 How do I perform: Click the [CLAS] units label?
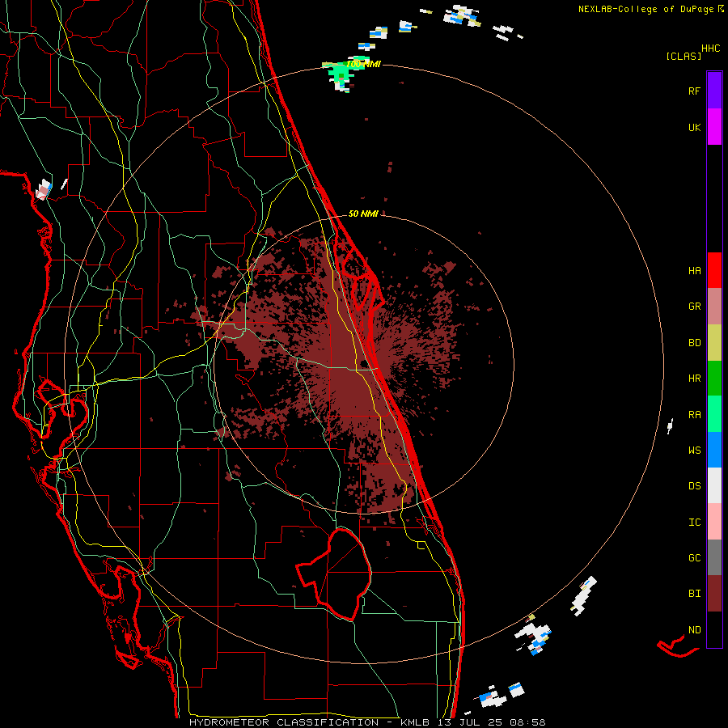(684, 56)
